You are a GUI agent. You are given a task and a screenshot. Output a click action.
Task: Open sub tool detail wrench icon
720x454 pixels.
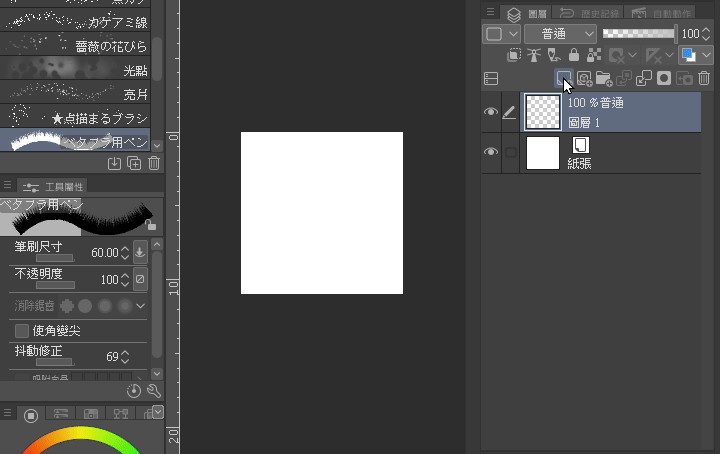[x=153, y=391]
